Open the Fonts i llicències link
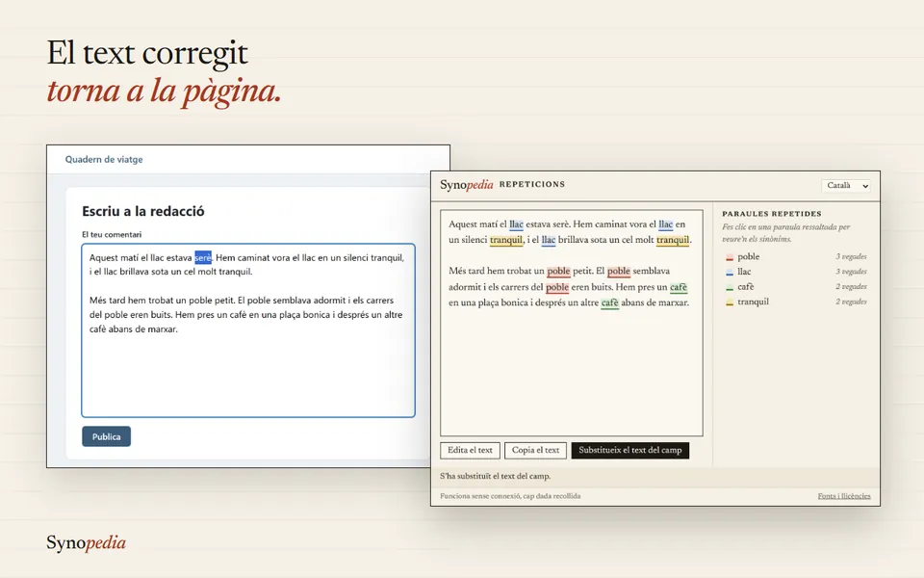The width and height of the screenshot is (924, 578). 844,496
